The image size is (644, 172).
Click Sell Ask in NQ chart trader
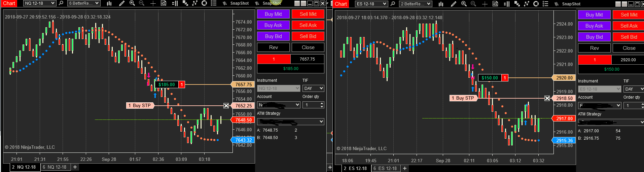pyautogui.click(x=308, y=25)
